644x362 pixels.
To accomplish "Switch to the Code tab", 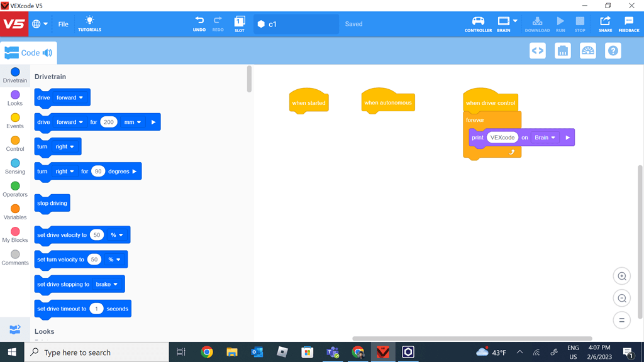I will [x=27, y=53].
